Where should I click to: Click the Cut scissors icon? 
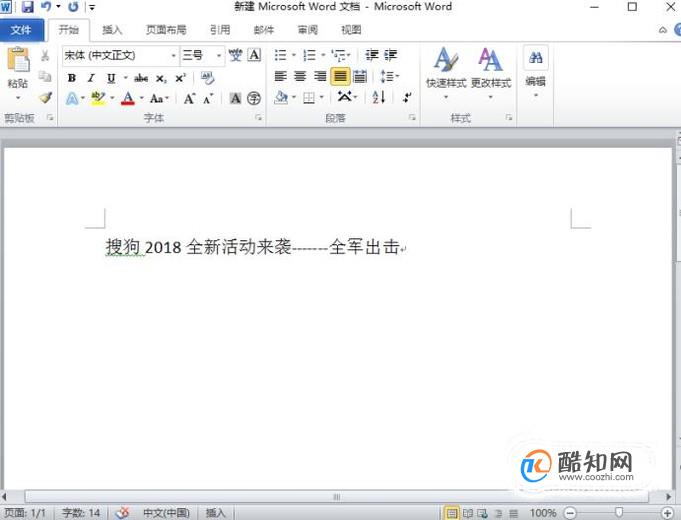click(45, 56)
